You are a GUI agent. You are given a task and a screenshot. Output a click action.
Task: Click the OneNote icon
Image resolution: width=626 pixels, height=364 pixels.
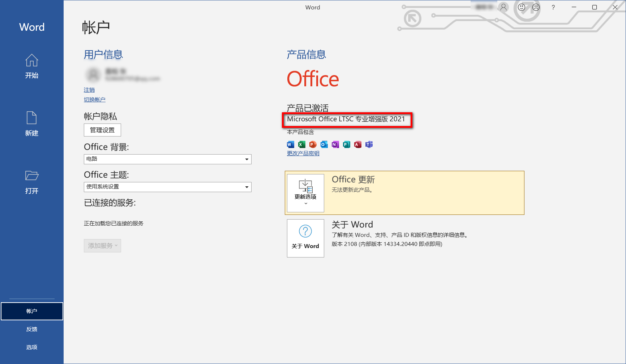click(335, 144)
